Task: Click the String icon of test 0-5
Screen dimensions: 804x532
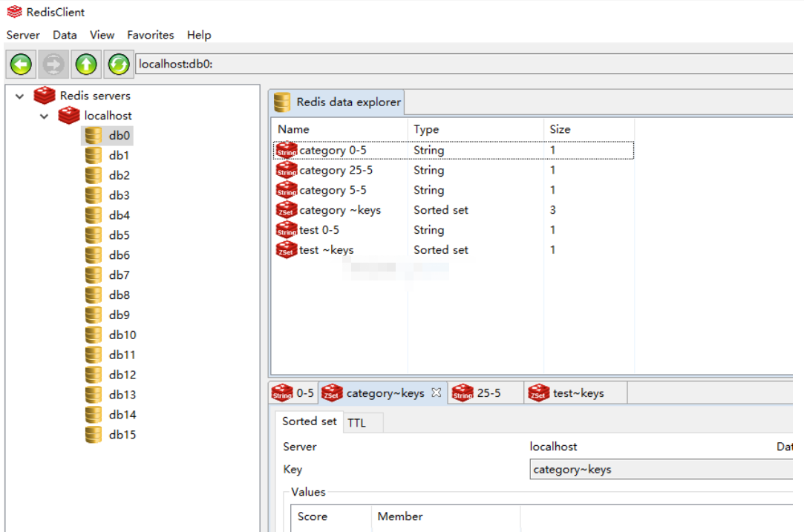Action: coord(287,229)
